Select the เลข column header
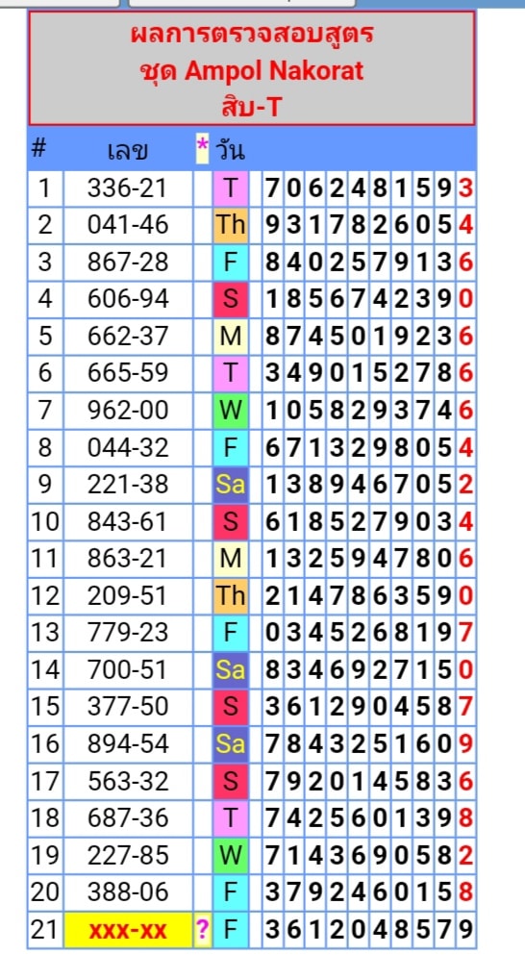Image resolution: width=525 pixels, height=980 pixels. (128, 150)
